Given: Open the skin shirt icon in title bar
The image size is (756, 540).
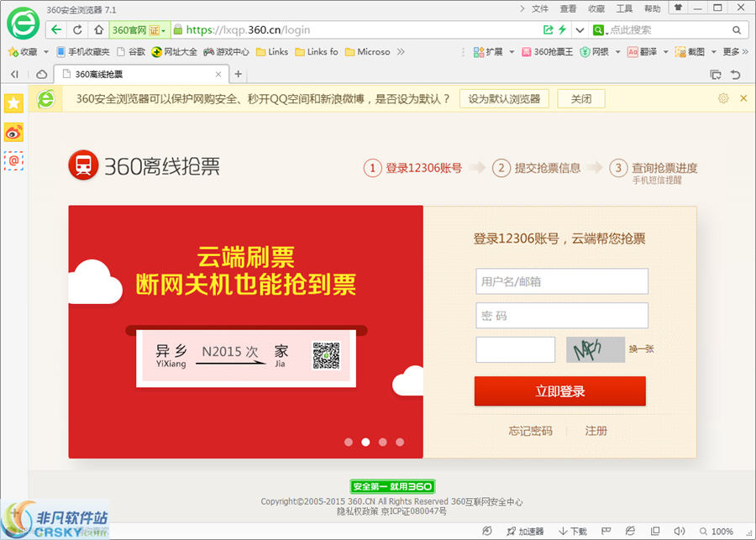Looking at the screenshot, I should [679, 8].
